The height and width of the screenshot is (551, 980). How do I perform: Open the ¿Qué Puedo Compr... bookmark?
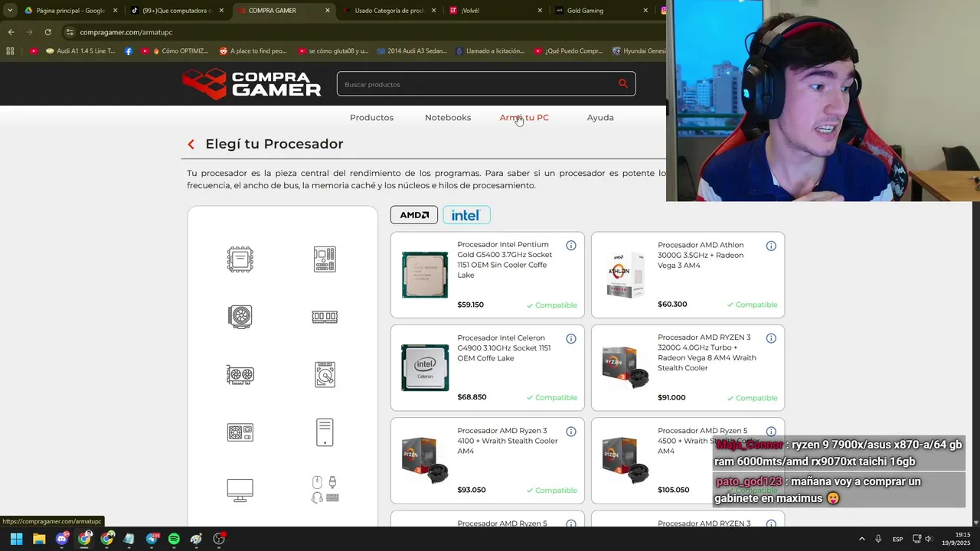click(x=568, y=51)
